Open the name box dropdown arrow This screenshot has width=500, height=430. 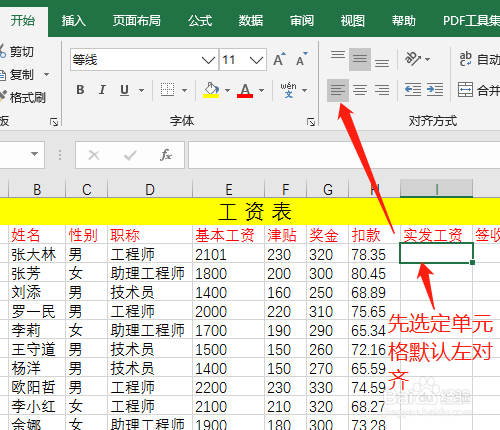pos(34,154)
